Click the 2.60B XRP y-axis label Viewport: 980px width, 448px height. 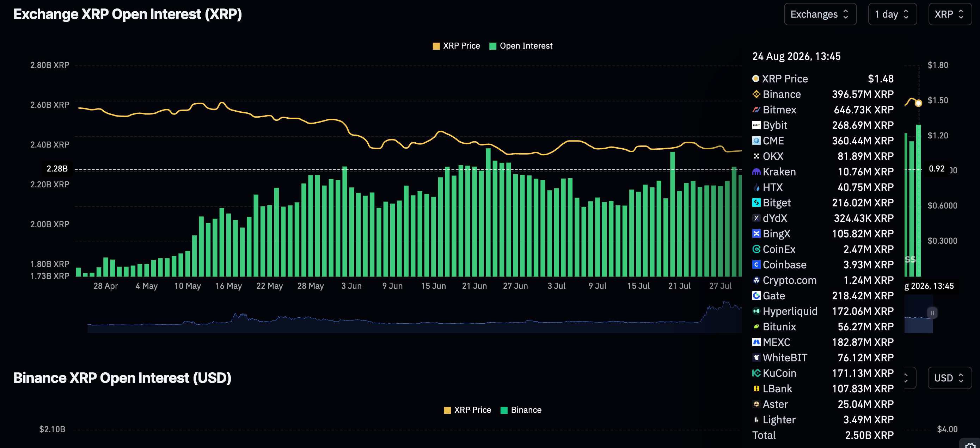[x=50, y=105]
